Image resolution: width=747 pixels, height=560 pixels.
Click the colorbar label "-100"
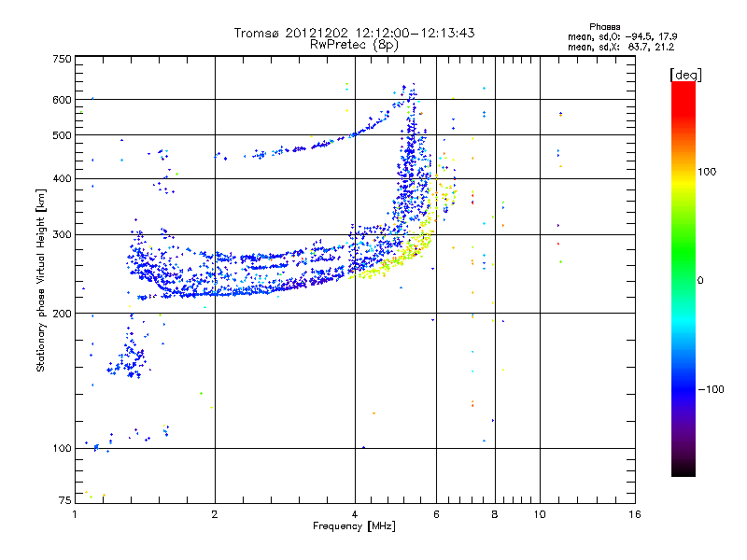(711, 389)
